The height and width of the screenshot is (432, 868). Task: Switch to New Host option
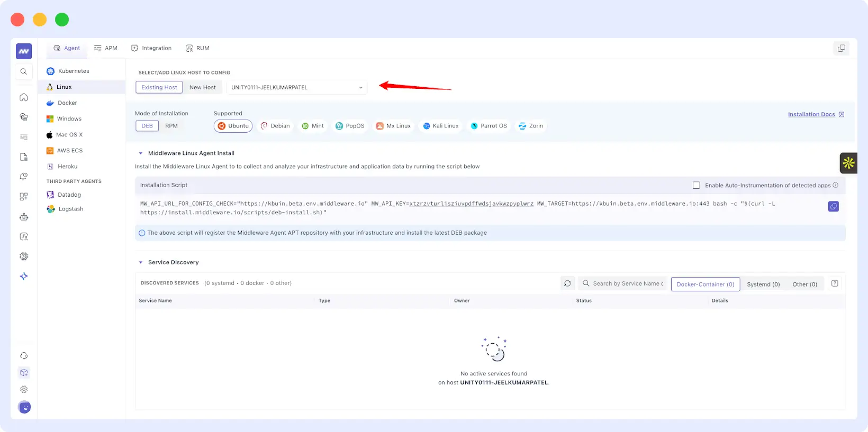203,88
